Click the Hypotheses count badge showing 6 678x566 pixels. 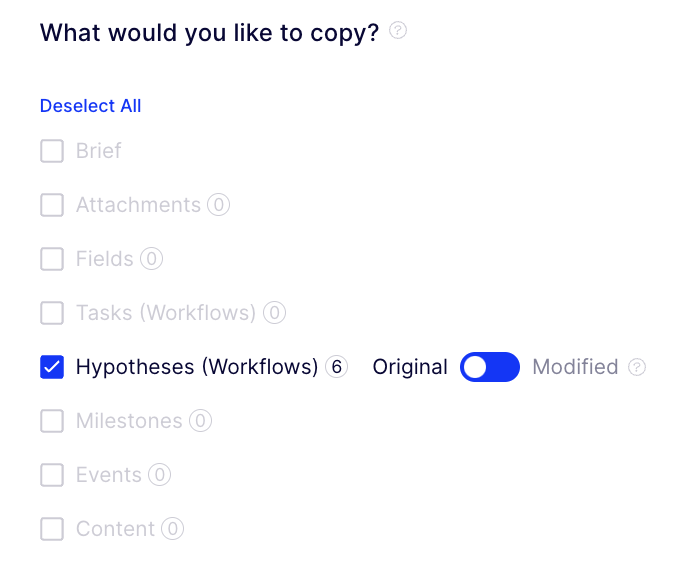337,367
